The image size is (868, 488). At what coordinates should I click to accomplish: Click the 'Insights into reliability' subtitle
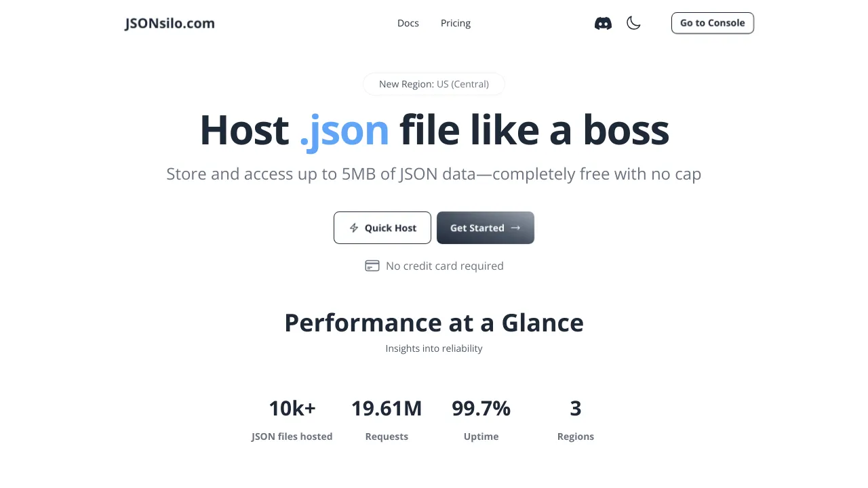click(434, 348)
